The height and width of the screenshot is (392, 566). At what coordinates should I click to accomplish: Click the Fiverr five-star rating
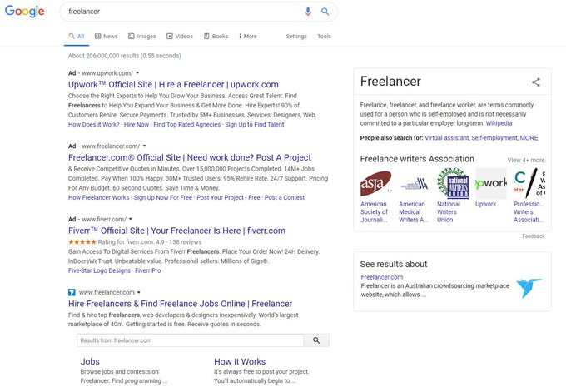pos(82,242)
